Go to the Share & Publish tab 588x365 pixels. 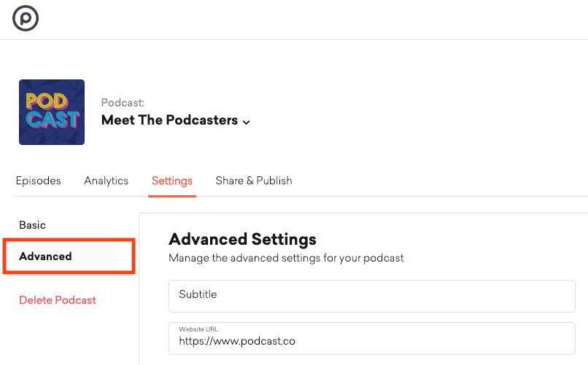(x=254, y=181)
